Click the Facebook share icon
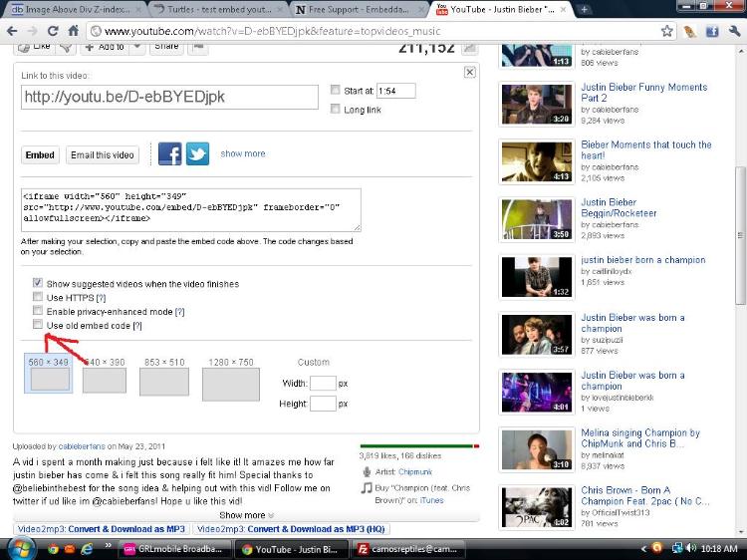The image size is (747, 560). coord(170,154)
